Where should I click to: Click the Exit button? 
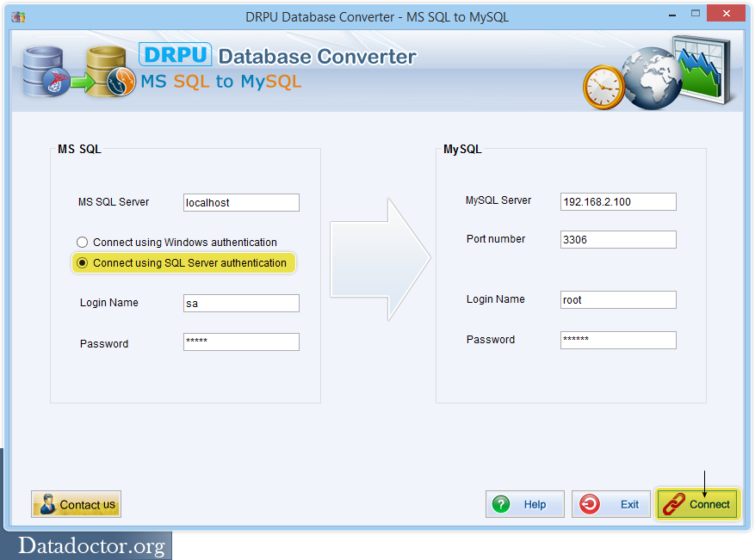tap(610, 504)
